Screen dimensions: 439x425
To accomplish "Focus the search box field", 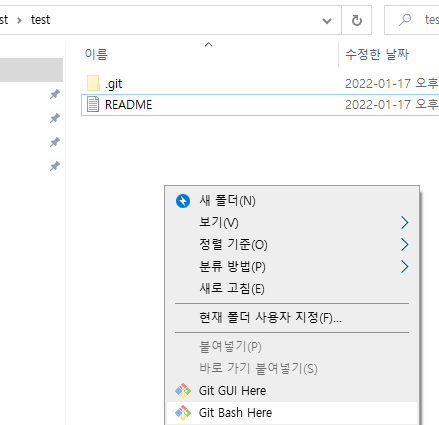I will coord(412,20).
